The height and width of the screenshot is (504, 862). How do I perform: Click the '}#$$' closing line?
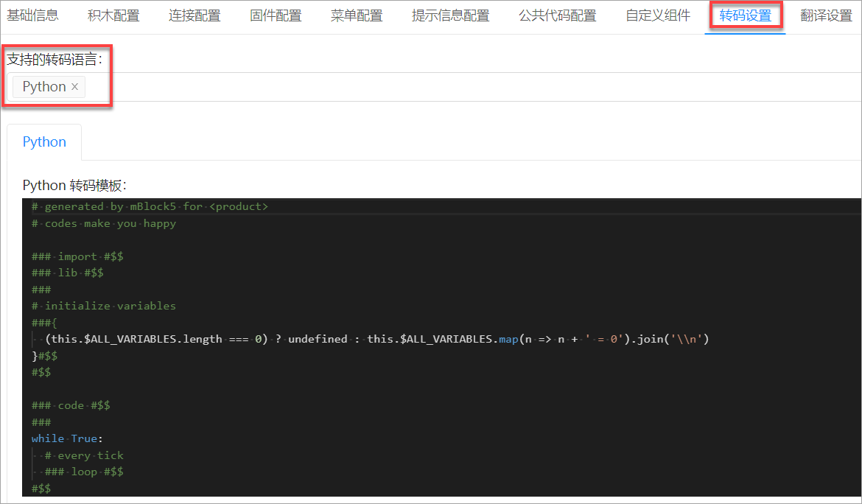click(44, 356)
